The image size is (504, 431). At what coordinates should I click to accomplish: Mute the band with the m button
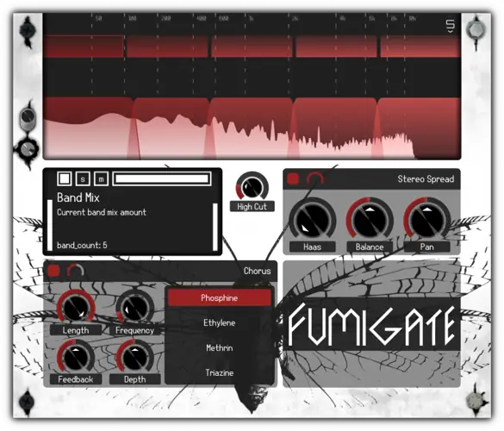tap(102, 178)
